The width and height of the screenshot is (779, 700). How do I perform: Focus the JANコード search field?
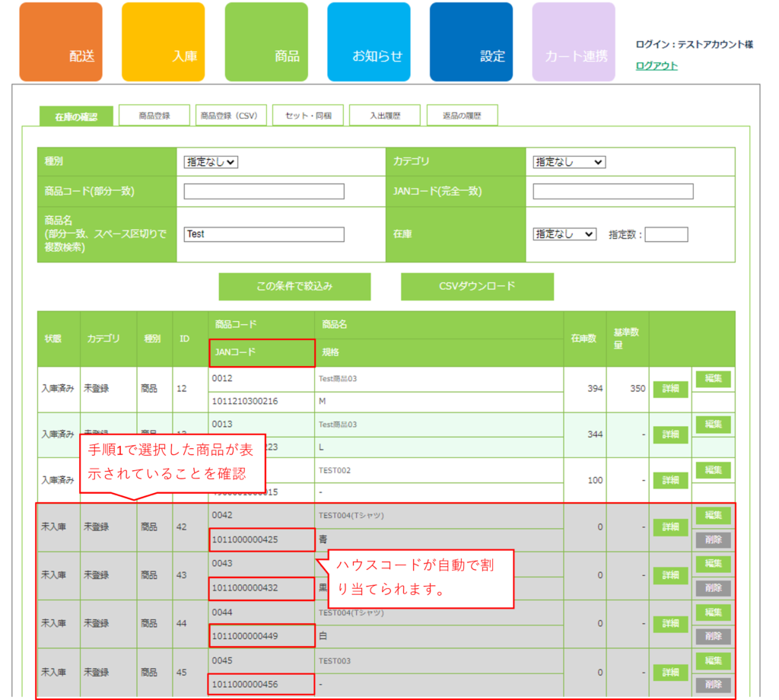pyautogui.click(x=613, y=192)
